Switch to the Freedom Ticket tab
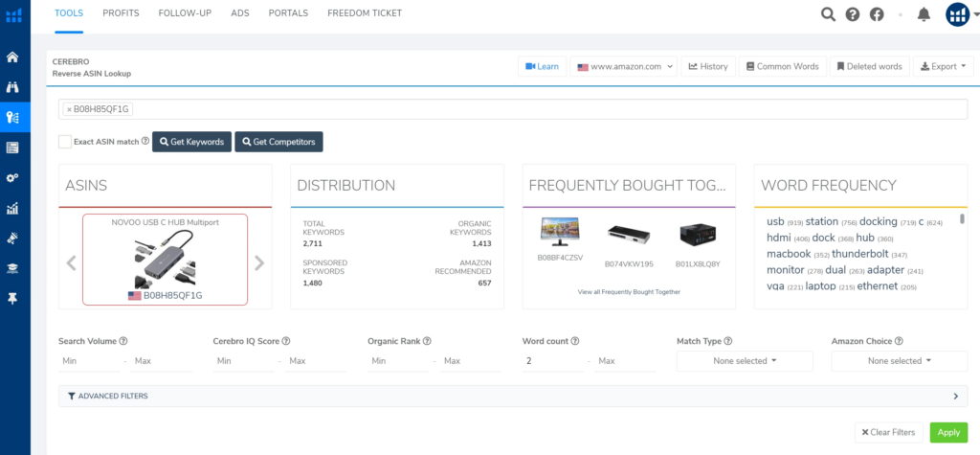Viewport: 980px width, 455px height. [x=365, y=13]
